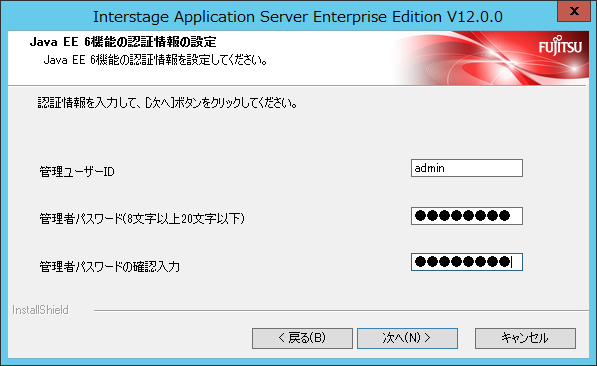Click the Java EE 6機能の認証情報を設定してください subtitle

[156, 60]
